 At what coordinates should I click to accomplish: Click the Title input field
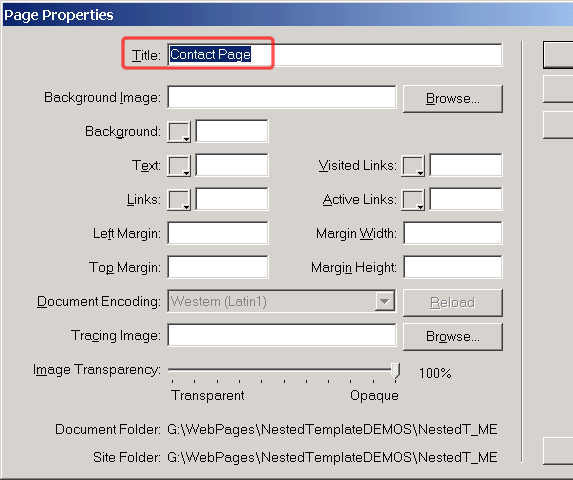pos(335,55)
